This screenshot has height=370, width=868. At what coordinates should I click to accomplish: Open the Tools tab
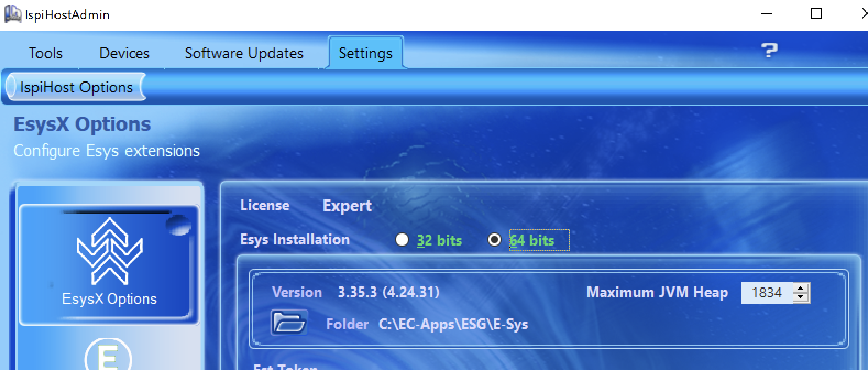point(46,53)
